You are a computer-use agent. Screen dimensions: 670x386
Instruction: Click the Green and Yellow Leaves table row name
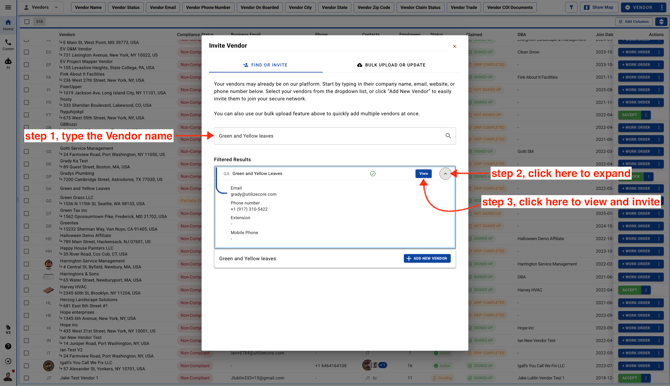[85, 189]
